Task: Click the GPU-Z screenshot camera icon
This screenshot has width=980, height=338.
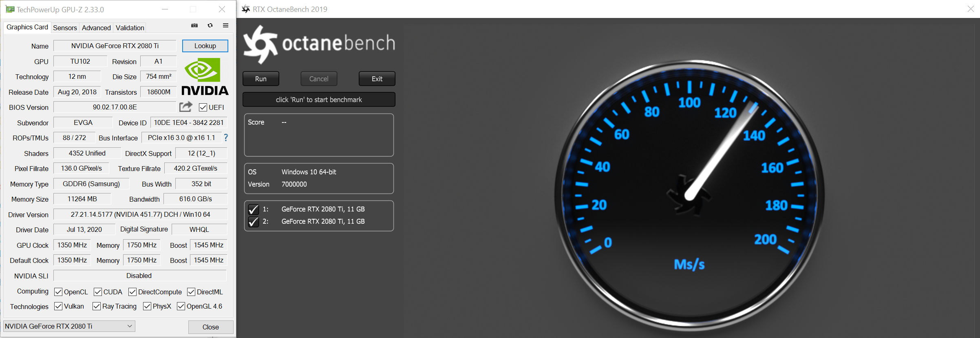Action: pyautogui.click(x=194, y=26)
